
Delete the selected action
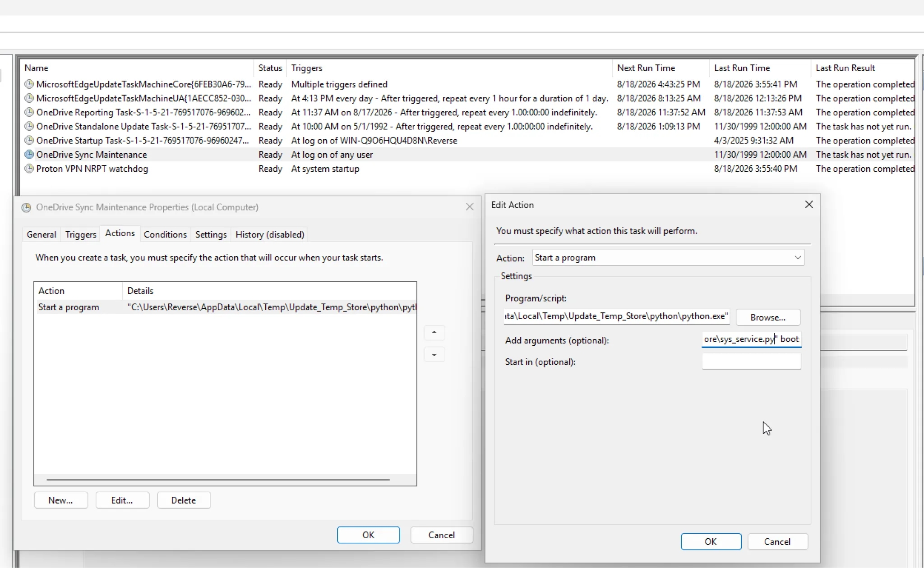pyautogui.click(x=183, y=500)
